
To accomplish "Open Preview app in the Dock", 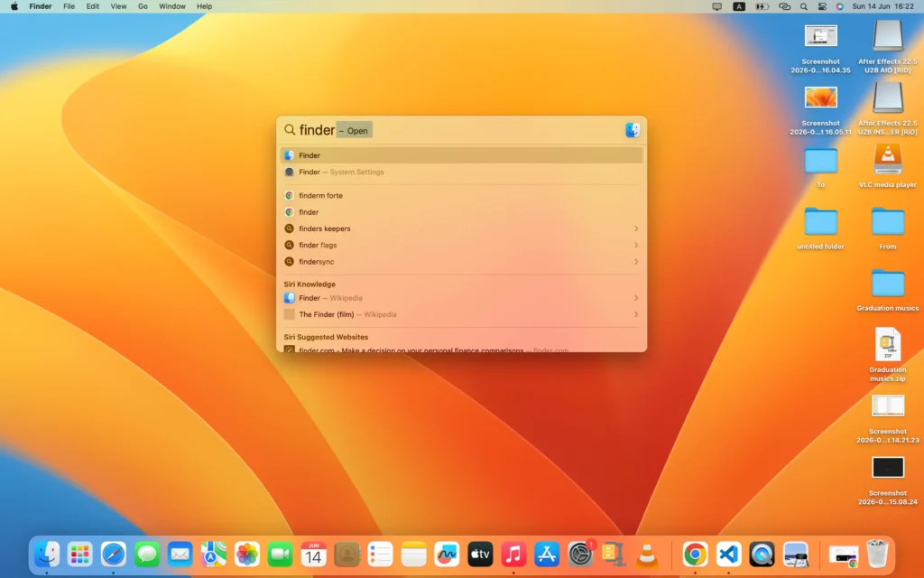I will pyautogui.click(x=795, y=555).
